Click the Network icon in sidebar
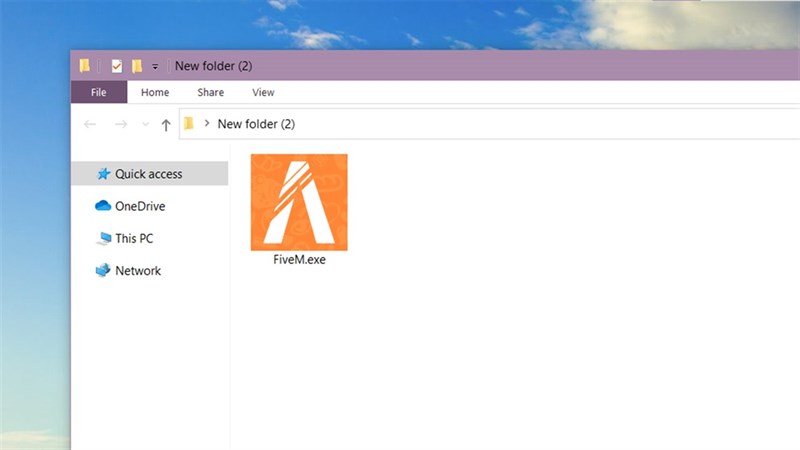This screenshot has width=800, height=450. (103, 270)
